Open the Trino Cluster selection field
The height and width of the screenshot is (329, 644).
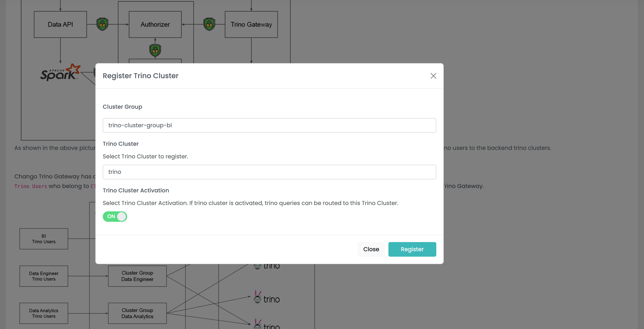click(x=269, y=172)
